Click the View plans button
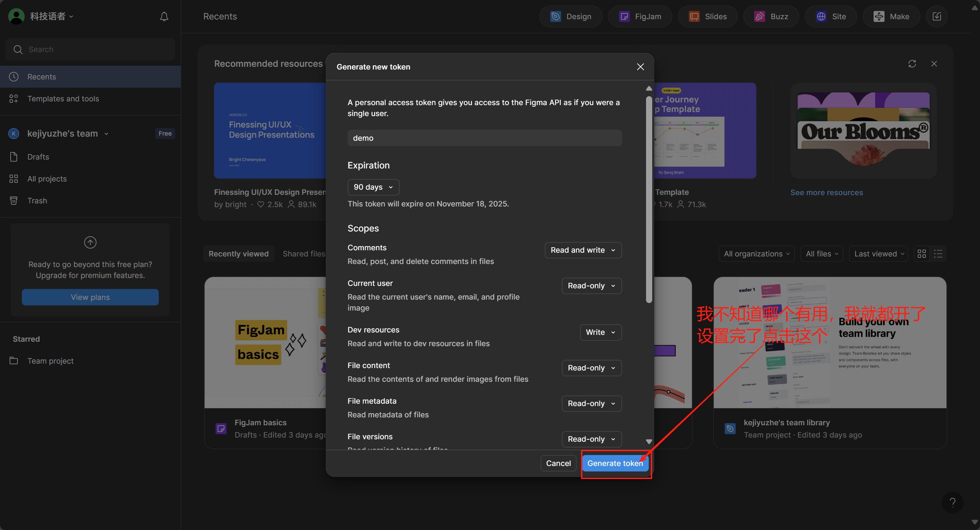980x530 pixels. point(90,297)
